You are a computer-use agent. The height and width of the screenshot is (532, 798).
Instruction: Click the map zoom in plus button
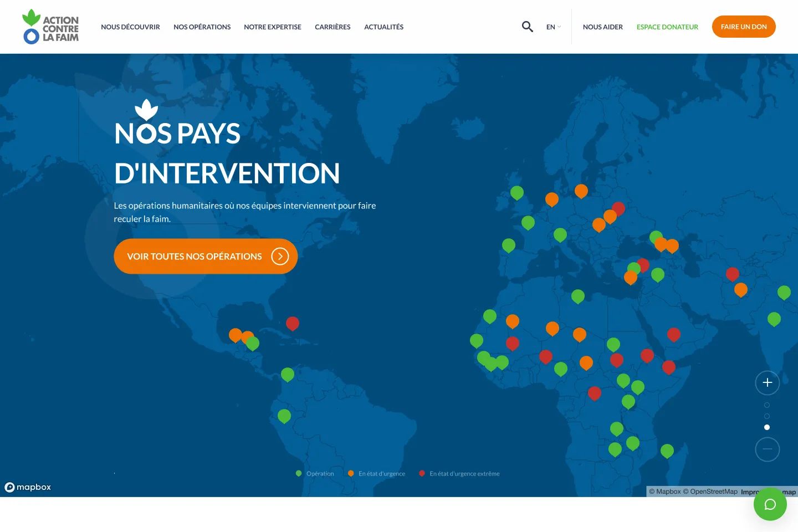(767, 382)
